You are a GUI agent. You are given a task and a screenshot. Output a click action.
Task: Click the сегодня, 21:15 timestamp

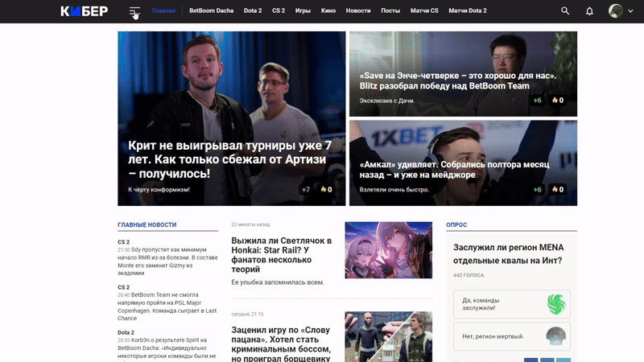coord(247,314)
